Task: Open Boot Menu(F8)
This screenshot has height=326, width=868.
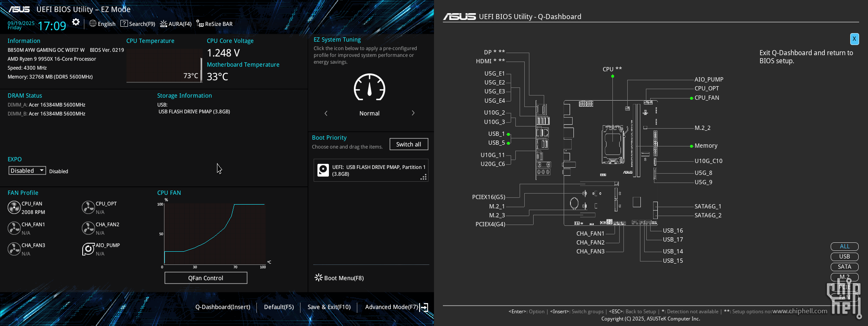Action: point(339,278)
